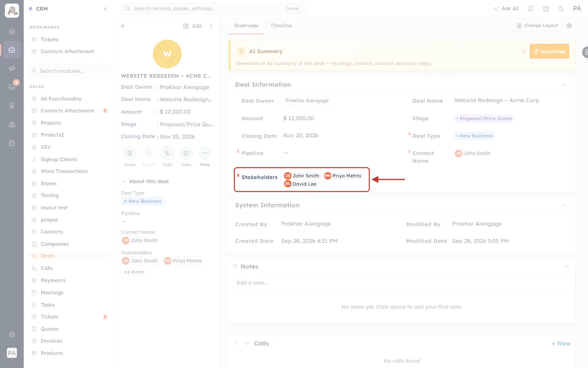Image resolution: width=588 pixels, height=368 pixels.
Task: Toggle the Calls section chevron
Action: [x=247, y=343]
